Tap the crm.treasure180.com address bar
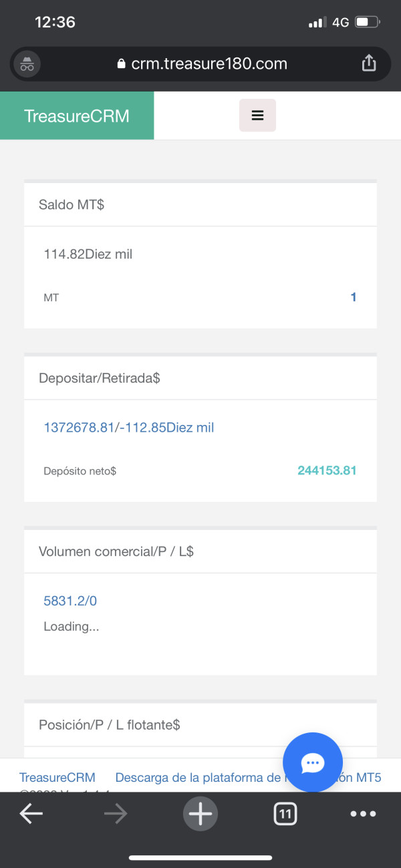This screenshot has height=868, width=401. click(x=200, y=63)
